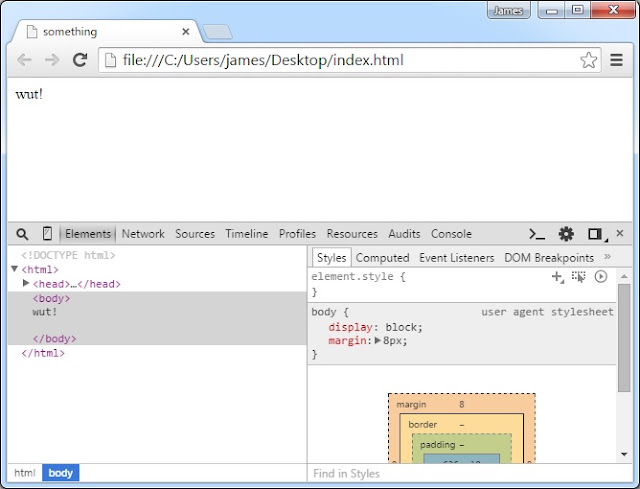Change DevTools dock side icon
This screenshot has height=489, width=640.
596,234
